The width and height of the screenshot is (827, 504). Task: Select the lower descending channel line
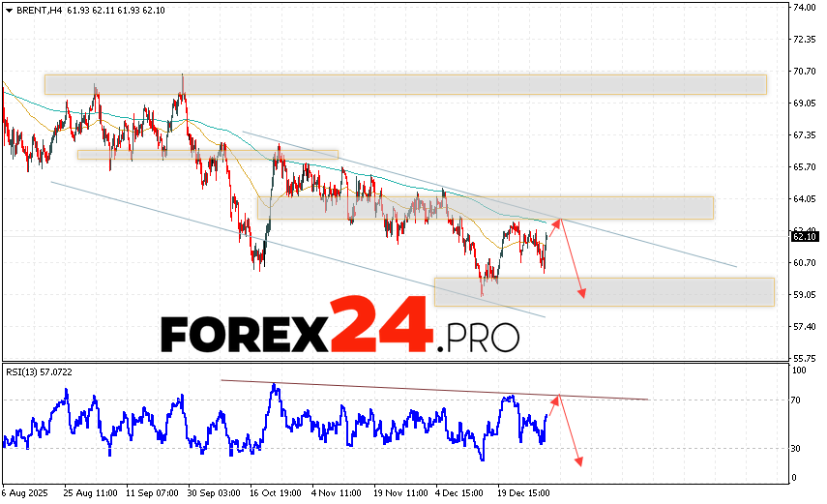pyautogui.click(x=290, y=247)
